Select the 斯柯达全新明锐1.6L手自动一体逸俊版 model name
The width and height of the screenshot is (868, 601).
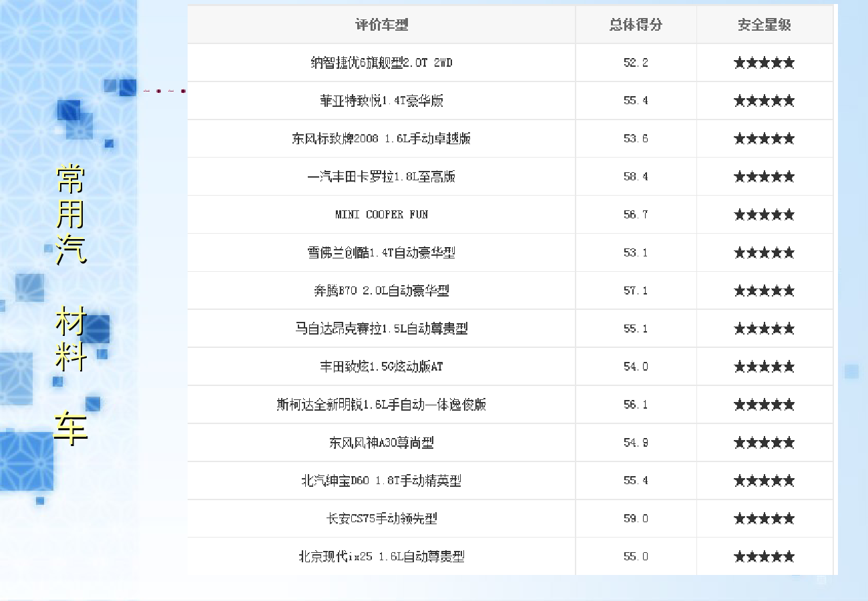click(x=381, y=405)
